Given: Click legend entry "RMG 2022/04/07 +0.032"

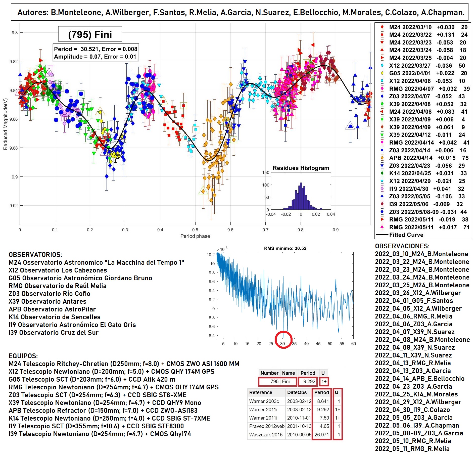Looking at the screenshot, I should pyautogui.click(x=424, y=89).
